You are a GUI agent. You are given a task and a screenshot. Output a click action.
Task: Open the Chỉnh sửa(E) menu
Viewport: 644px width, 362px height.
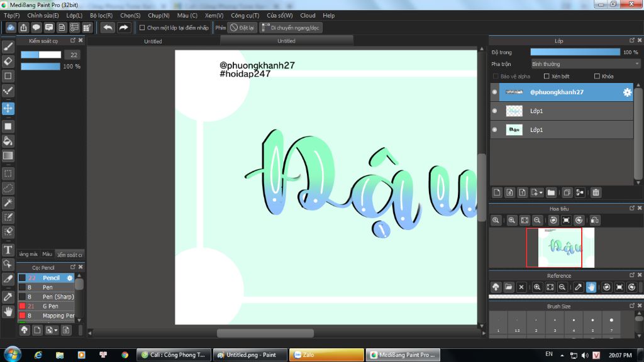point(43,15)
